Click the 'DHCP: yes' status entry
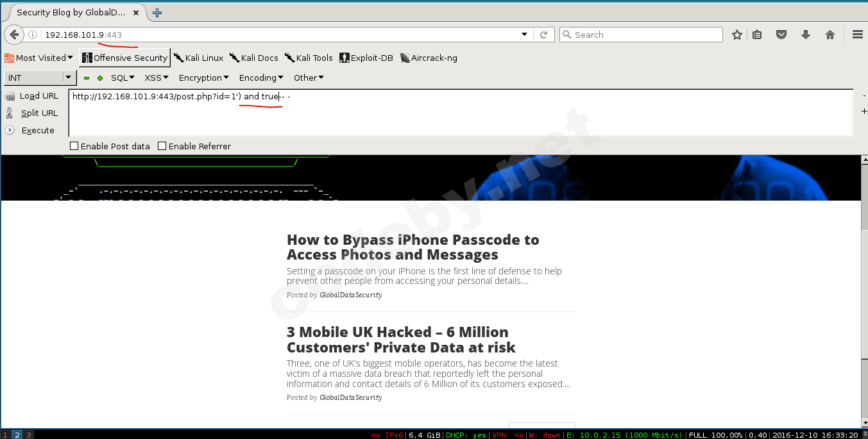Image resolution: width=868 pixels, height=439 pixels. coord(466,435)
